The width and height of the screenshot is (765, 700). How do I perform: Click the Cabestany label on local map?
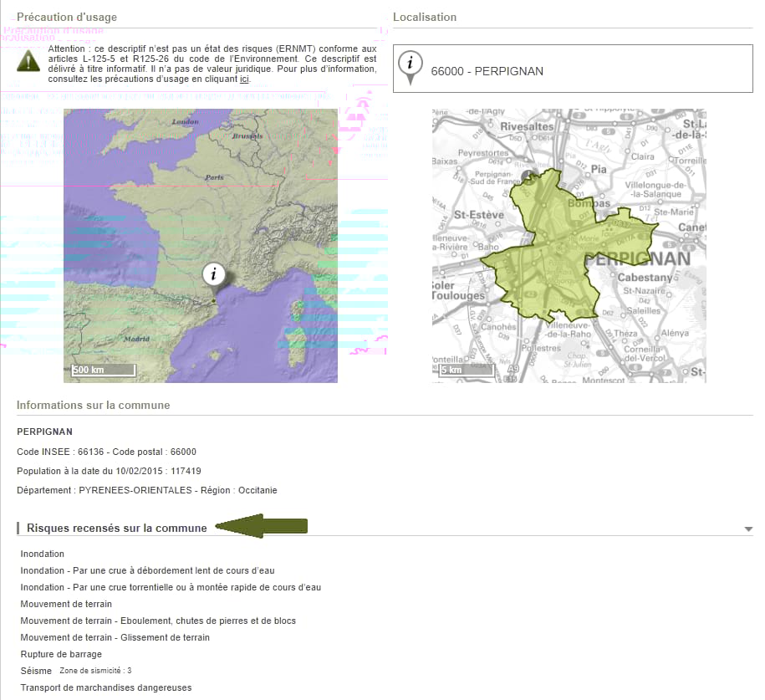(645, 278)
